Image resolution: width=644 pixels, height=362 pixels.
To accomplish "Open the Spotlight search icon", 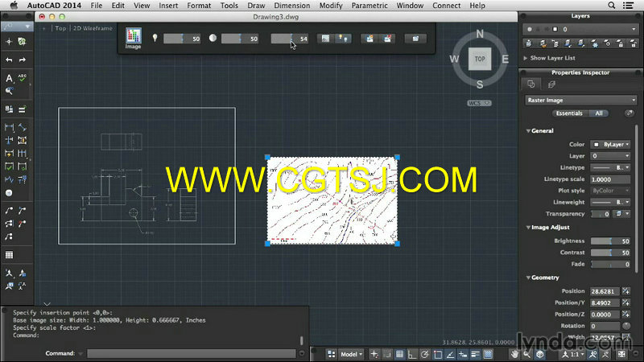I will tap(612, 6).
